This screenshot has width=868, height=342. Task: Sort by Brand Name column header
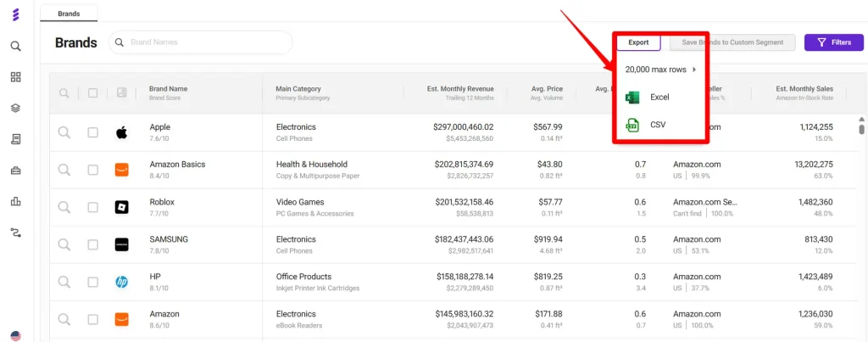(x=169, y=89)
